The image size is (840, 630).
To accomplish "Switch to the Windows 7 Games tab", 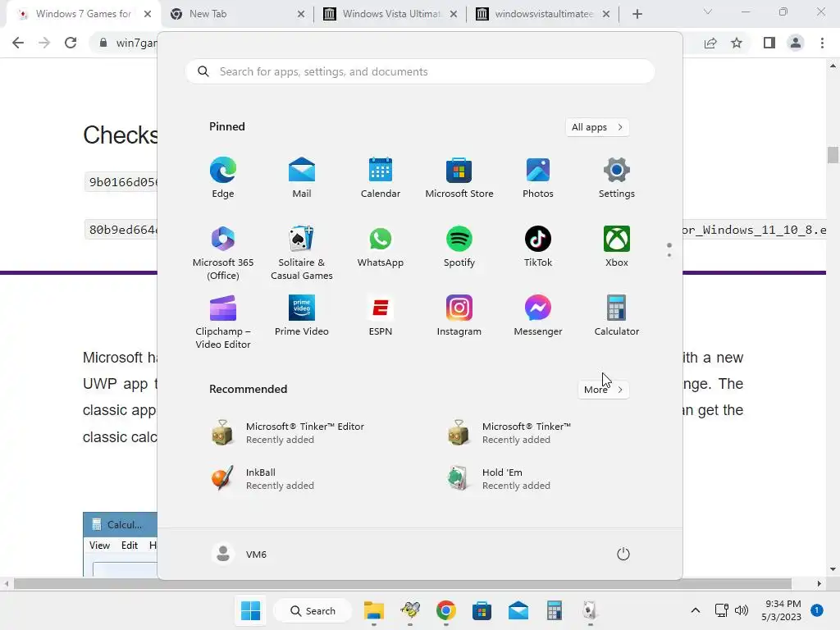I will pyautogui.click(x=83, y=14).
